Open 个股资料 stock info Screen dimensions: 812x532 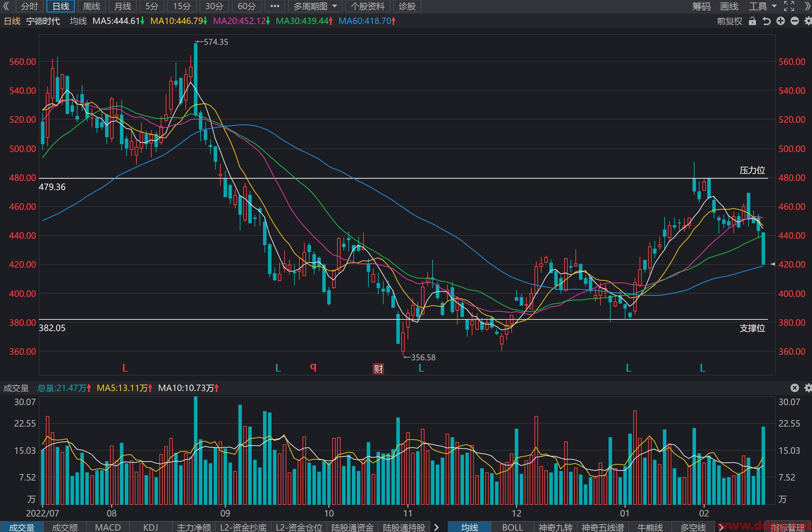point(367,6)
